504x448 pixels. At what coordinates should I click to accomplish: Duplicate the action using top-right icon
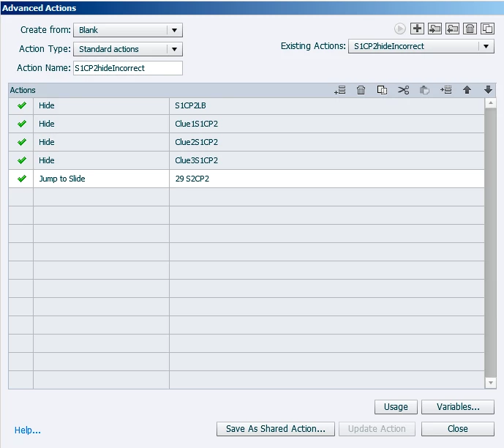pos(487,29)
